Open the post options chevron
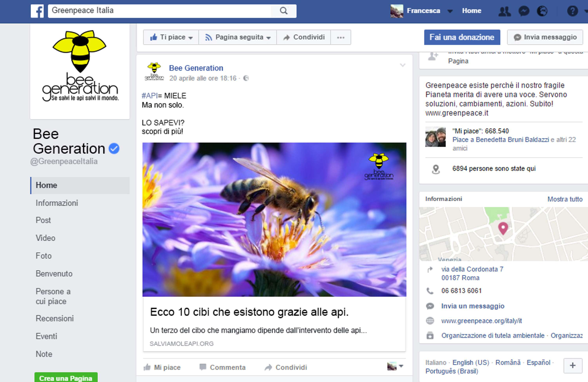The height and width of the screenshot is (382, 588). (403, 65)
